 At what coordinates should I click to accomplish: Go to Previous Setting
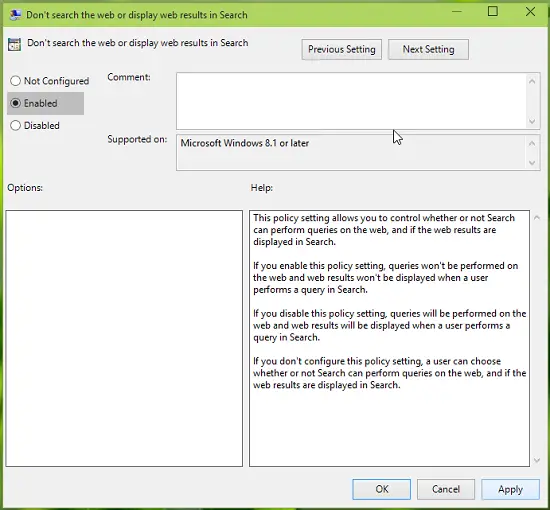click(x=342, y=49)
